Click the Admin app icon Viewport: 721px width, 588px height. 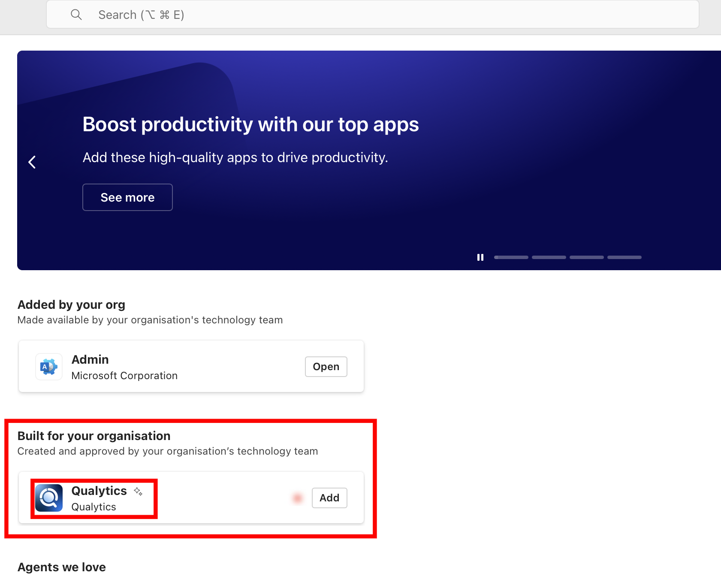pyautogui.click(x=49, y=367)
